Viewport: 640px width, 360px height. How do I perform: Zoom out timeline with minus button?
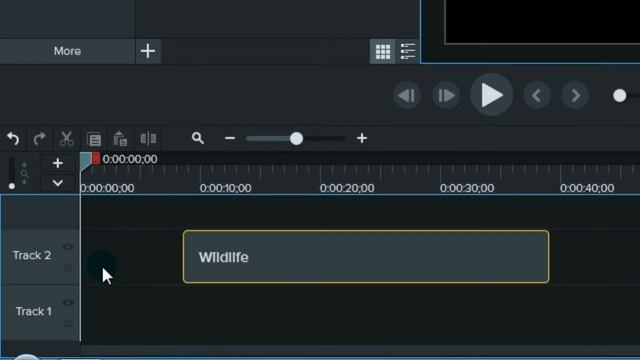[230, 138]
